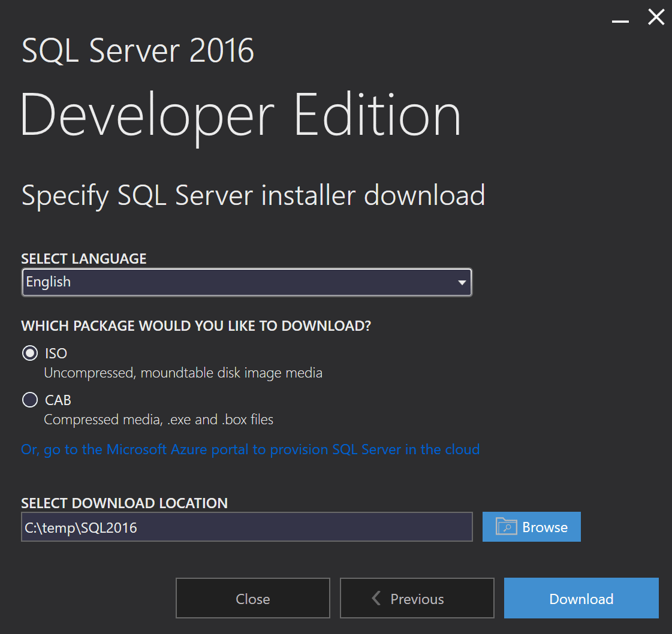
Task: Open the Microsoft Azure portal link
Action: point(251,449)
